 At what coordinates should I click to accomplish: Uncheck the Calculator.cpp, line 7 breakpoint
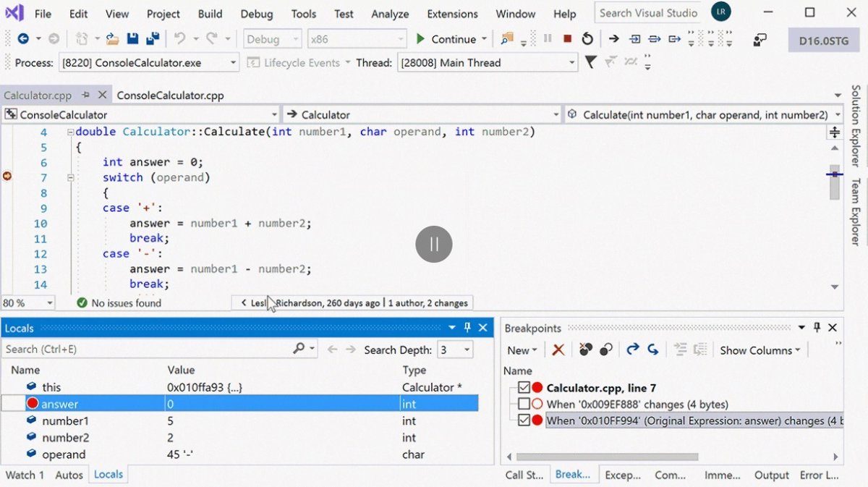(524, 388)
